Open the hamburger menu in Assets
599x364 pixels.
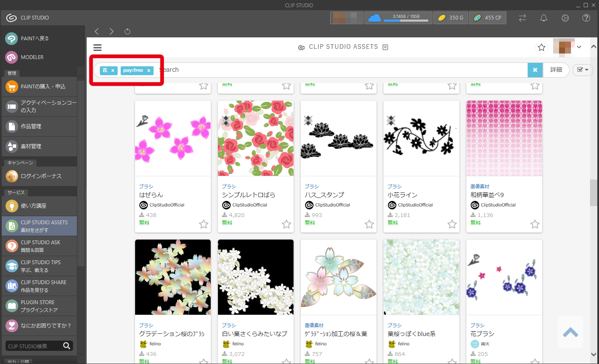[97, 48]
